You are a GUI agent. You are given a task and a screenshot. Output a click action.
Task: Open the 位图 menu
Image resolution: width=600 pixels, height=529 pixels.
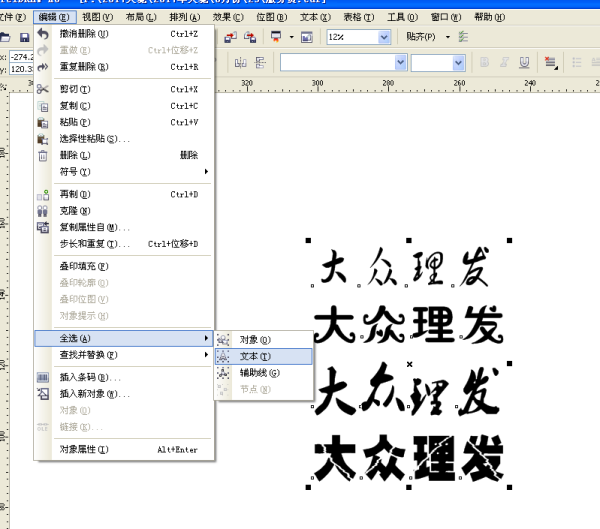coord(272,17)
